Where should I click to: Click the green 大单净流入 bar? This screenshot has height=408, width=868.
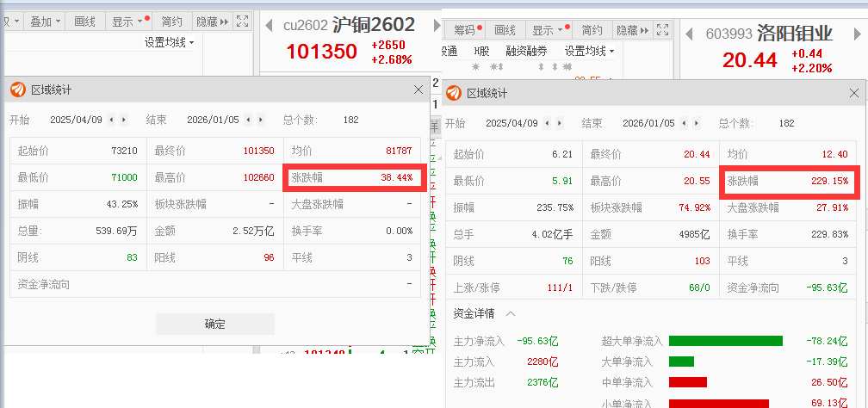point(681,362)
